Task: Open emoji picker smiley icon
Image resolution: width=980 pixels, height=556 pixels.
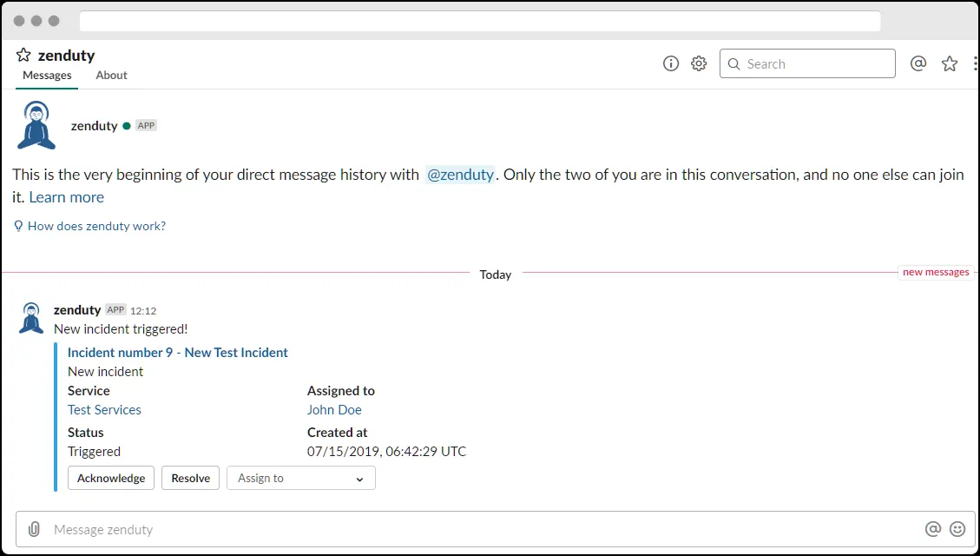Action: (x=957, y=529)
